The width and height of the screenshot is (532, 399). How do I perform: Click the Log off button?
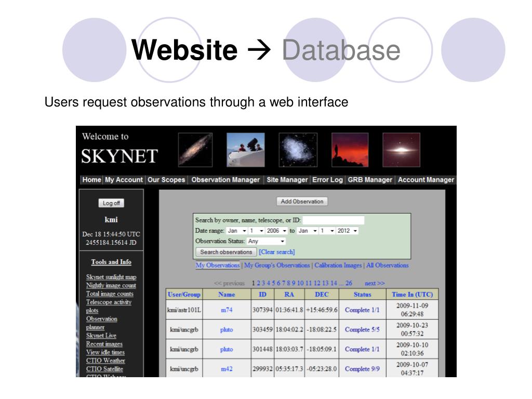(x=111, y=203)
